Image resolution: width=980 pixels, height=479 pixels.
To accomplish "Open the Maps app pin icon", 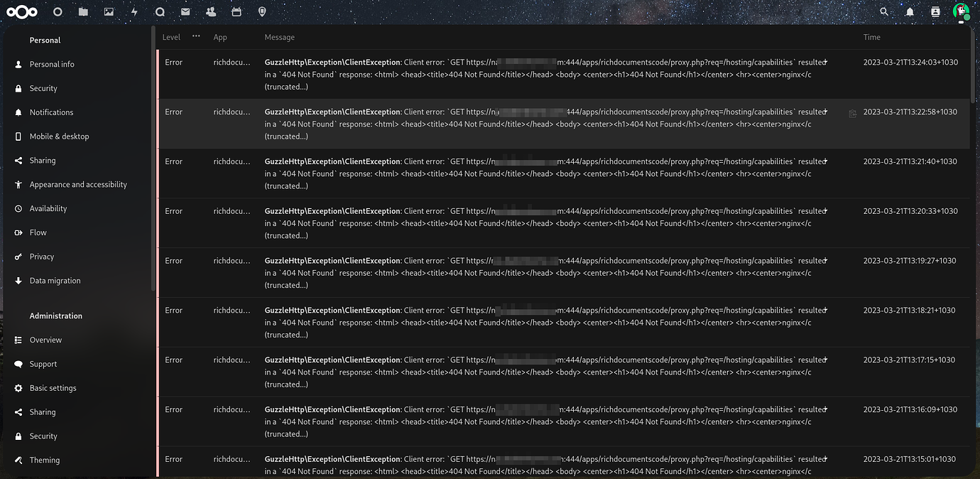I will click(261, 11).
